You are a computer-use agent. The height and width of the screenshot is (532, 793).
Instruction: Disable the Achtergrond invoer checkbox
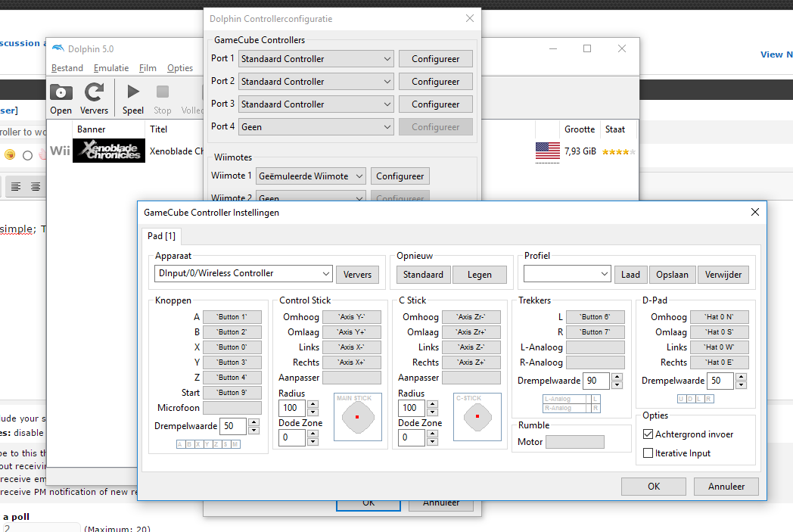[x=648, y=434]
